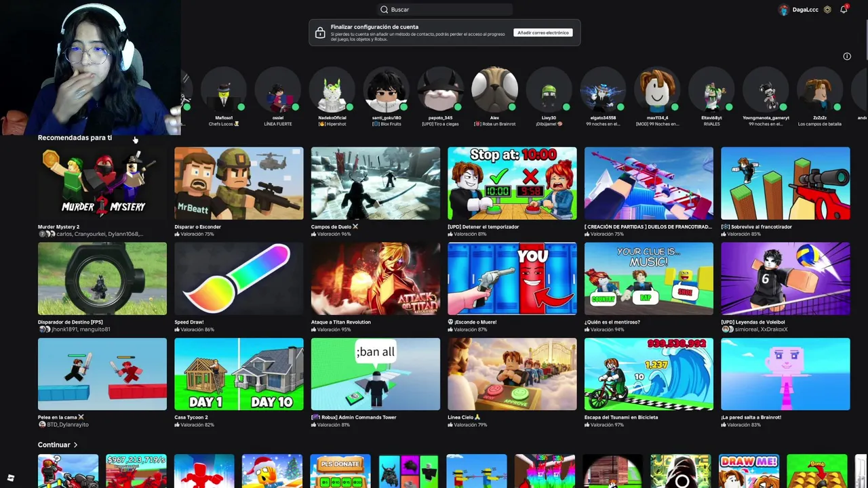
Task: Open friend Alex's avatar
Action: [x=495, y=90]
